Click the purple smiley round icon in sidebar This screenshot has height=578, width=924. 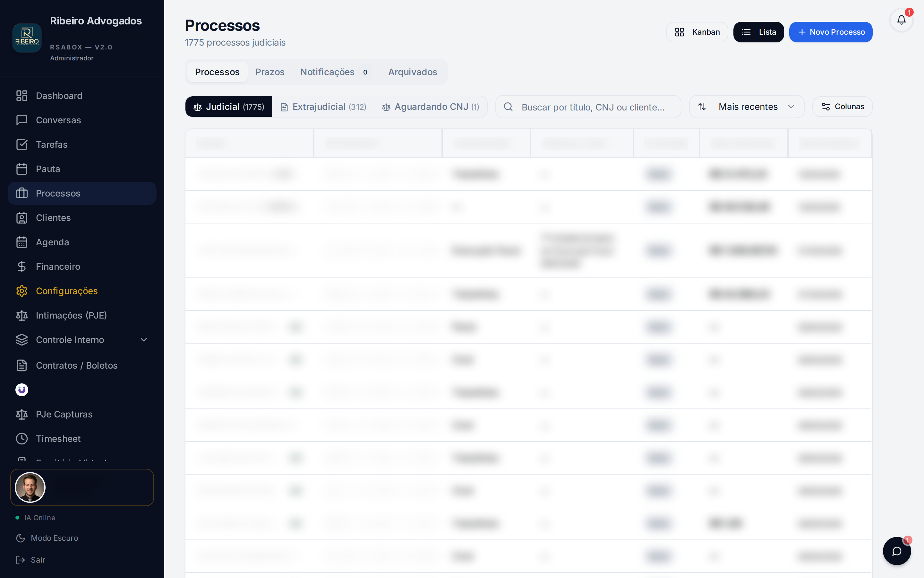click(22, 390)
